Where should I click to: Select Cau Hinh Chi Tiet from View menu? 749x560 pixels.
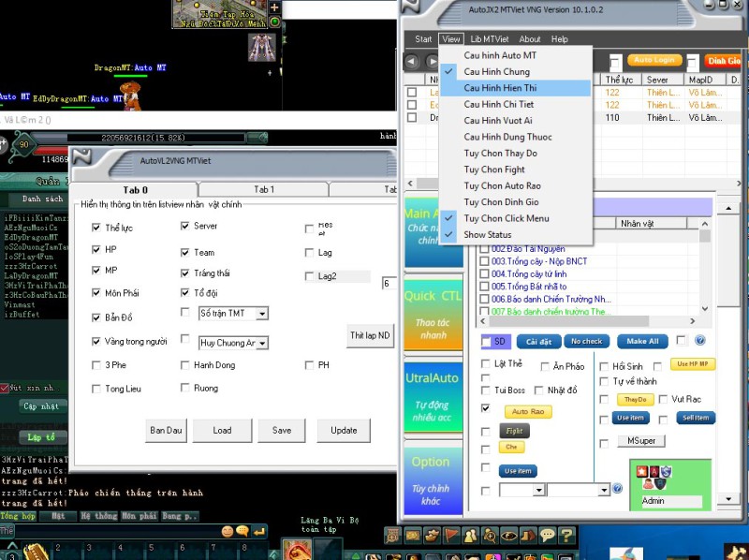pyautogui.click(x=498, y=104)
